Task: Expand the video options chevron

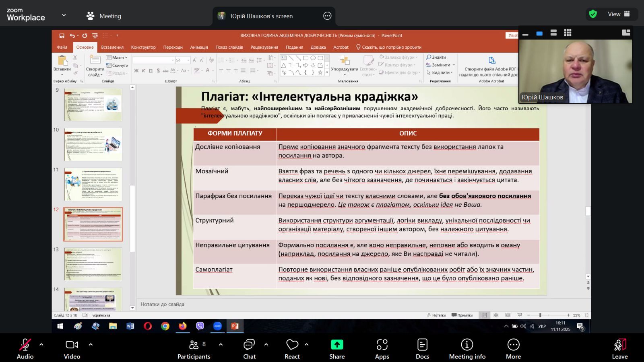Action: [91, 344]
